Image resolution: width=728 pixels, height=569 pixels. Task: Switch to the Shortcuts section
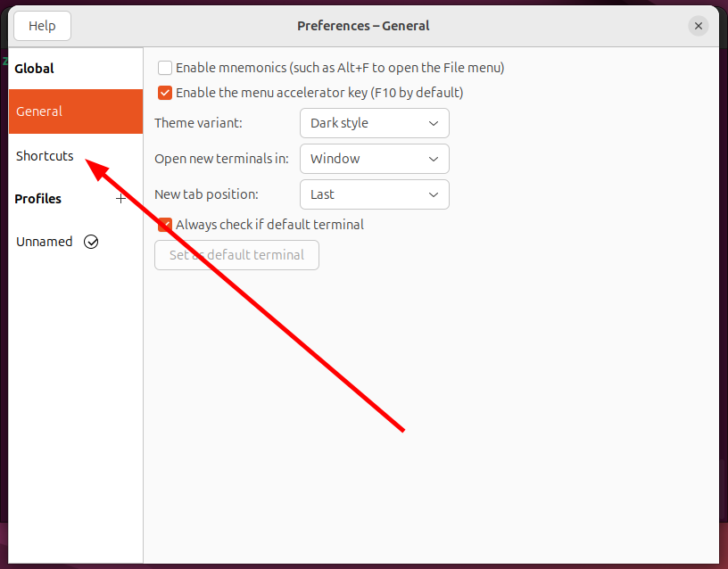point(45,156)
